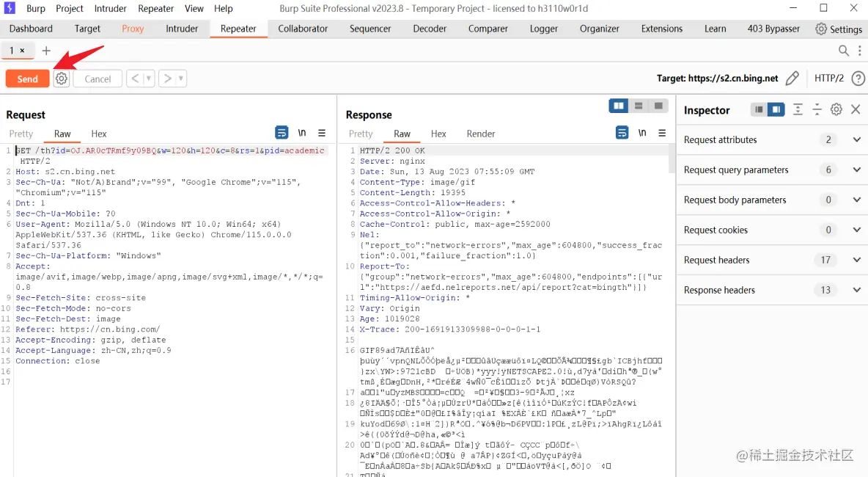Click search magnifier in Repeater tab bar
This screenshot has width=868, height=477.
point(843,51)
